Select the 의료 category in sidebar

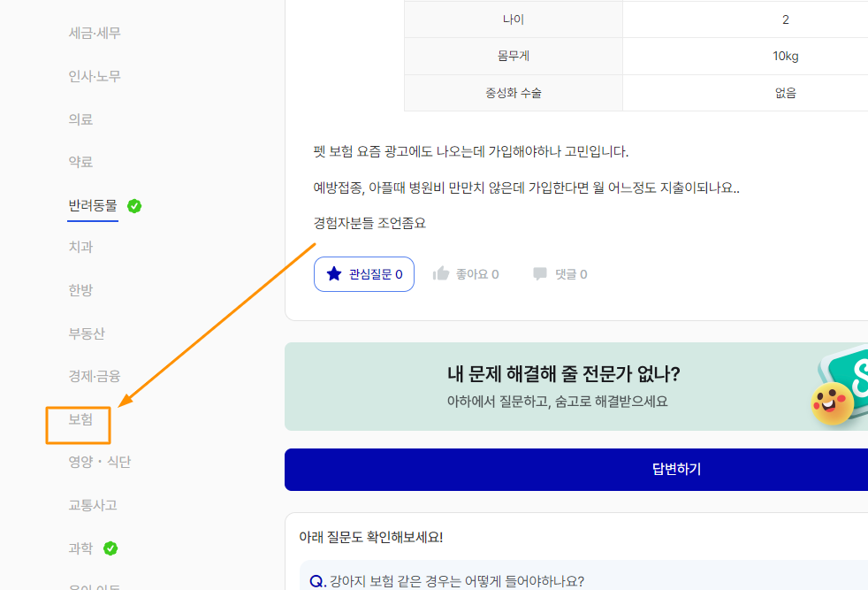(80, 119)
